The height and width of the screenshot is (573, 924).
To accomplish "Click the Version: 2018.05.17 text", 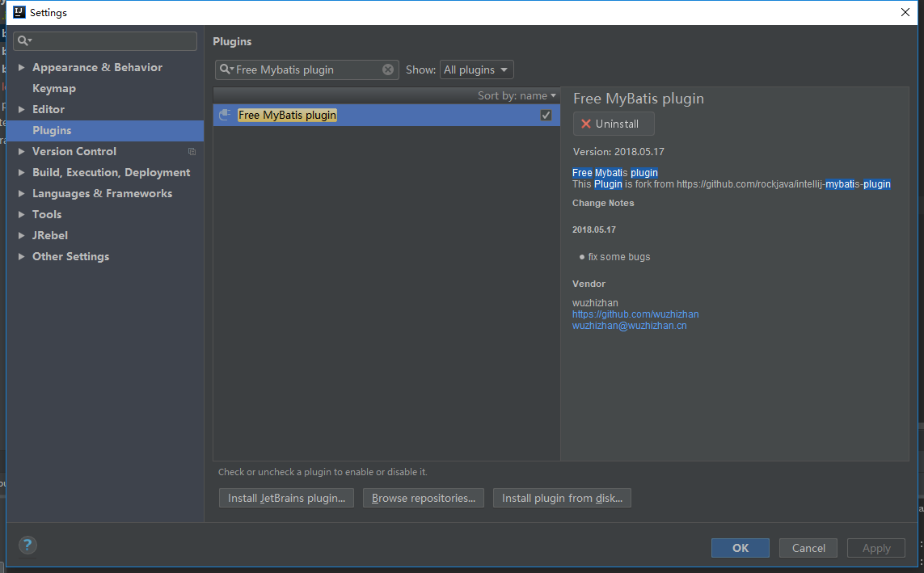I will coord(618,152).
